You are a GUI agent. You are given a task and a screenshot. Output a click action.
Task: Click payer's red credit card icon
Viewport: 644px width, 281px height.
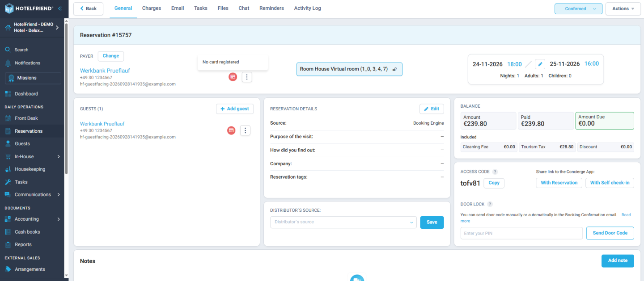pos(233,77)
